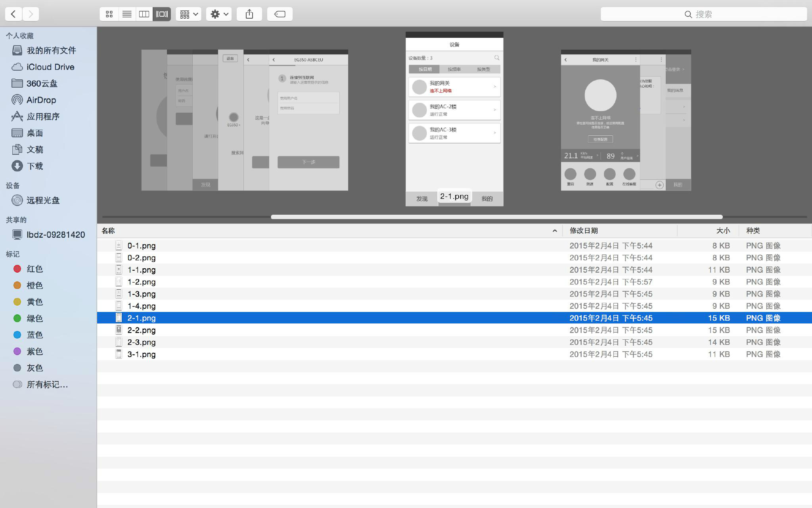
Task: Click the share button
Action: [x=249, y=14]
